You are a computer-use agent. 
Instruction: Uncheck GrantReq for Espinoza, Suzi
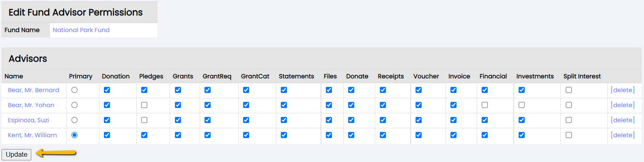pyautogui.click(x=207, y=120)
